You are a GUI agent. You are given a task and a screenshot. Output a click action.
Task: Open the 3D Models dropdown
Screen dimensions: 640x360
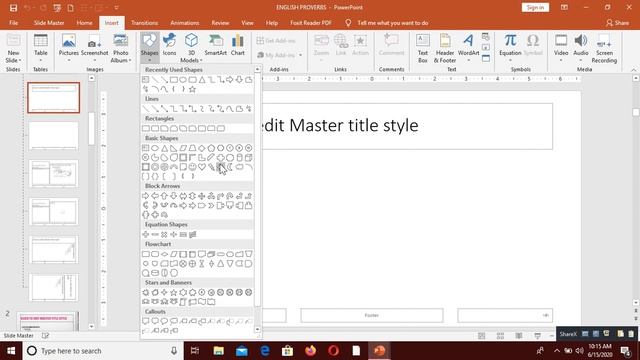(191, 57)
